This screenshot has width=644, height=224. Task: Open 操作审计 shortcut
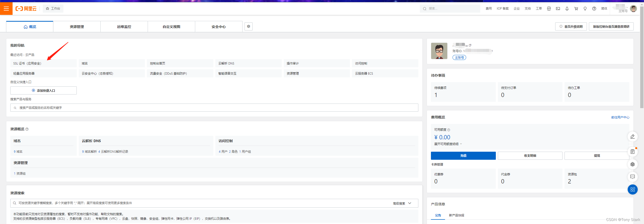tap(317, 63)
